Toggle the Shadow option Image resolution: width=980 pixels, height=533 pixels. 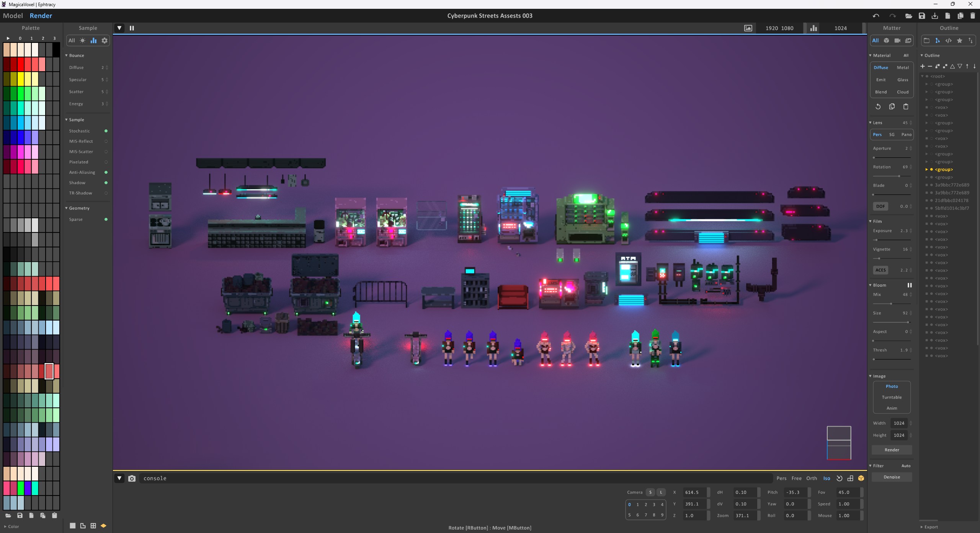pyautogui.click(x=106, y=183)
